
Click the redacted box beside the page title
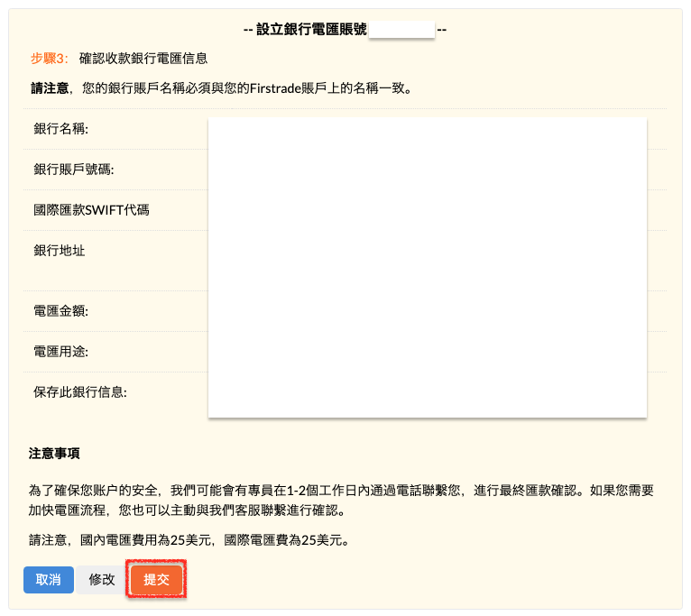[x=401, y=30]
